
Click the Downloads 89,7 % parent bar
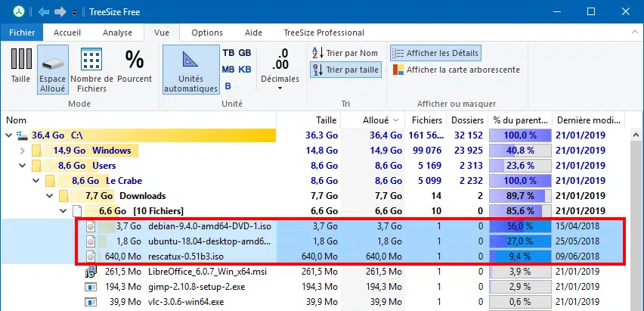click(x=520, y=196)
